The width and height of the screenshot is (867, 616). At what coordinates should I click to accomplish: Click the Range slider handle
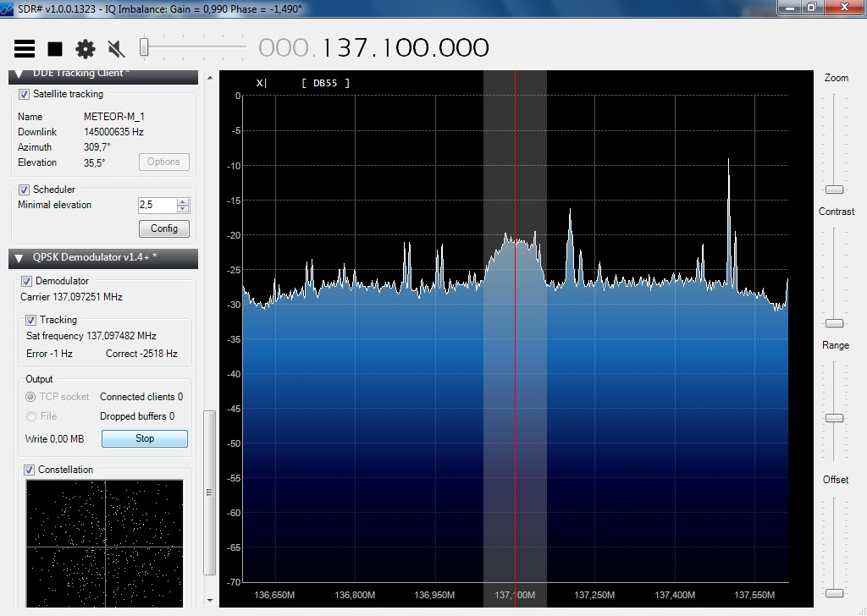point(834,418)
